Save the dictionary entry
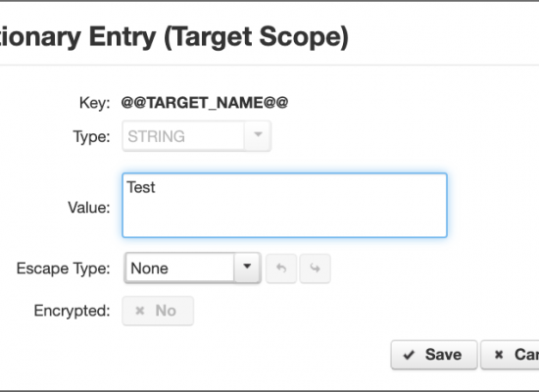Viewport: 539px width, 392px height. pyautogui.click(x=434, y=355)
